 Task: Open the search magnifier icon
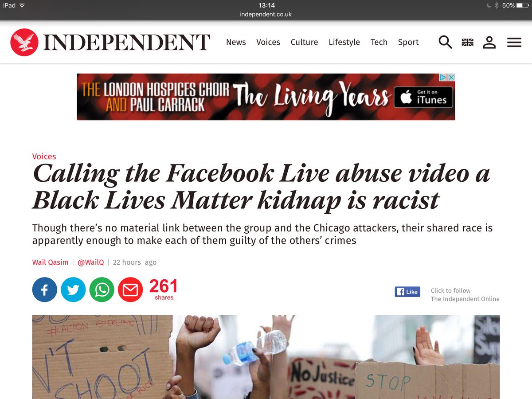tap(445, 42)
